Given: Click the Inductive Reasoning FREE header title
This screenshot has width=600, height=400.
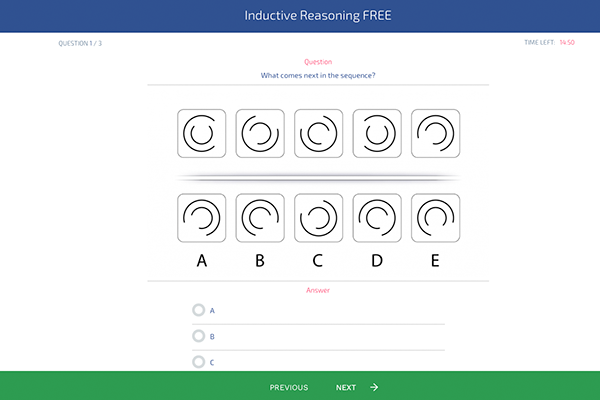Looking at the screenshot, I should tap(318, 15).
